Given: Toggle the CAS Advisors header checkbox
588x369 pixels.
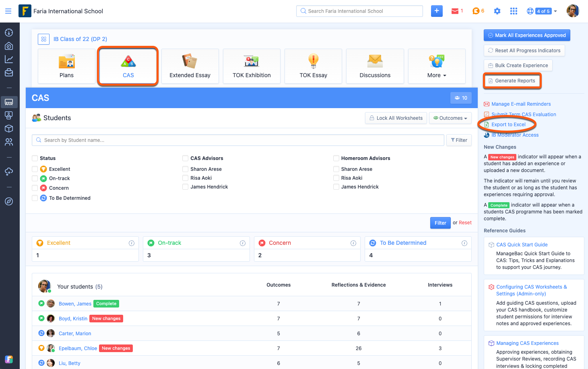Looking at the screenshot, I should pos(185,158).
